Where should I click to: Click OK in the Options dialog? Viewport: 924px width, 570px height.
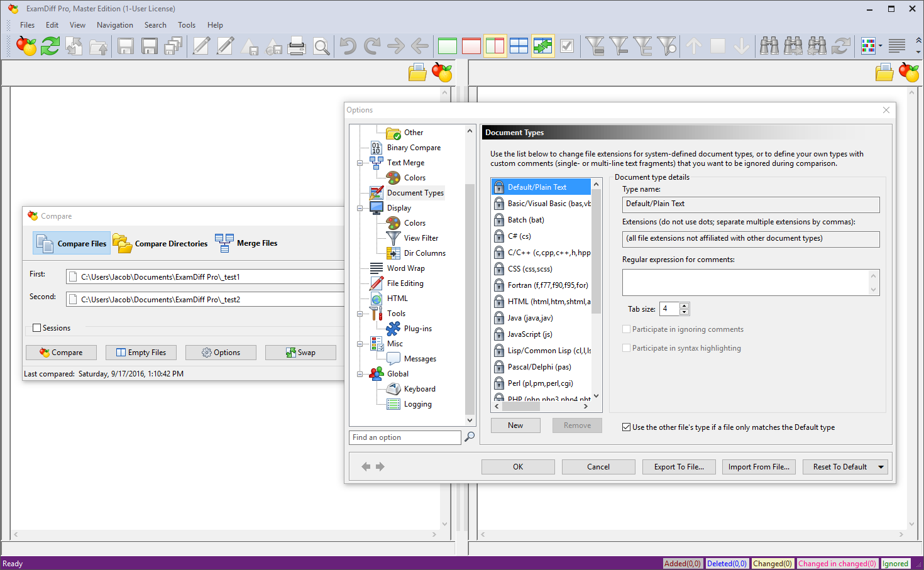pos(518,467)
